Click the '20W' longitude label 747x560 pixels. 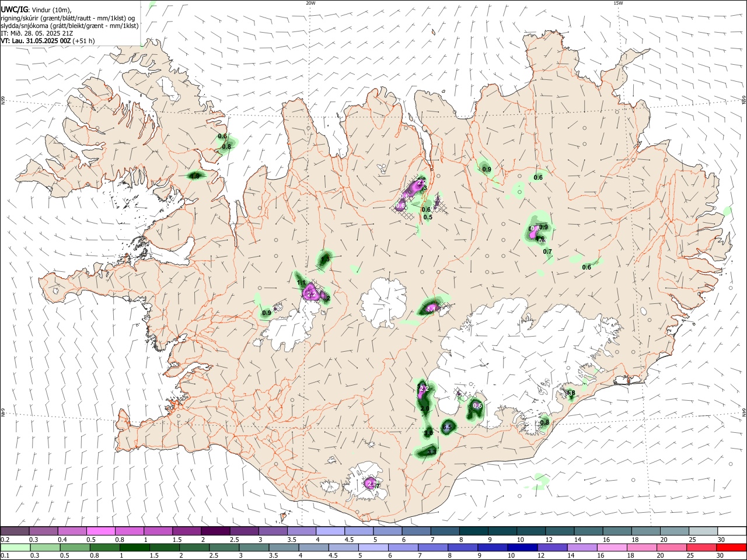coord(310,3)
